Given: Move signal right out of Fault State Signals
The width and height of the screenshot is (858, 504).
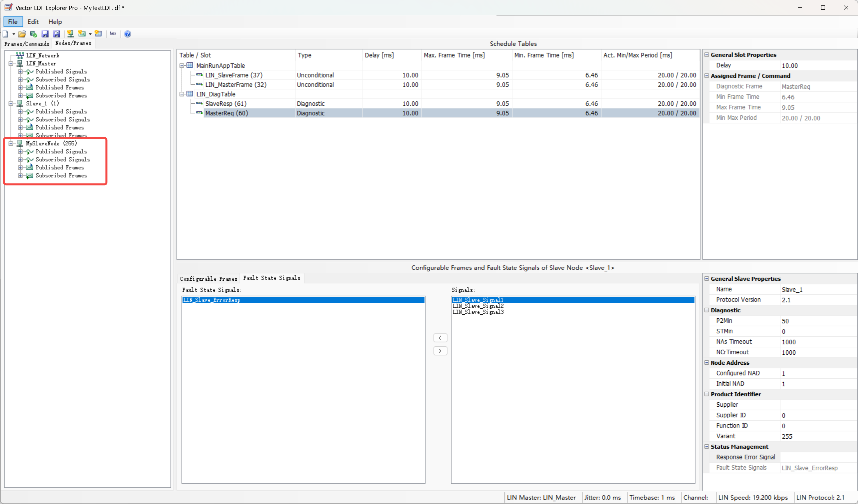Looking at the screenshot, I should click(x=440, y=351).
